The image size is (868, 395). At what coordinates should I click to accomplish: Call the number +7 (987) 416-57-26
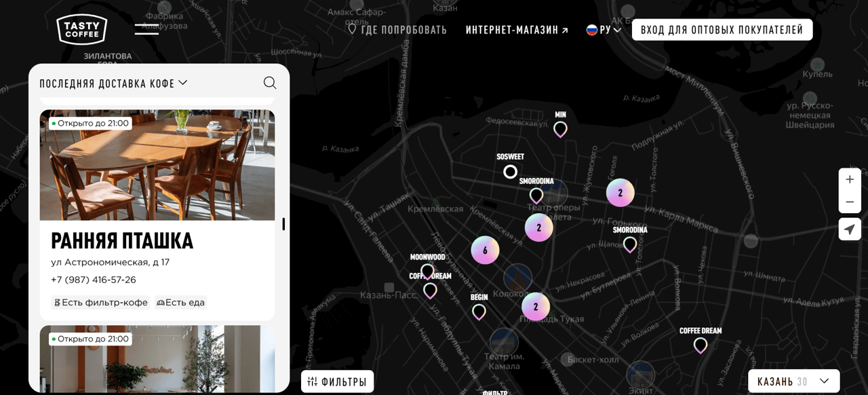point(94,280)
